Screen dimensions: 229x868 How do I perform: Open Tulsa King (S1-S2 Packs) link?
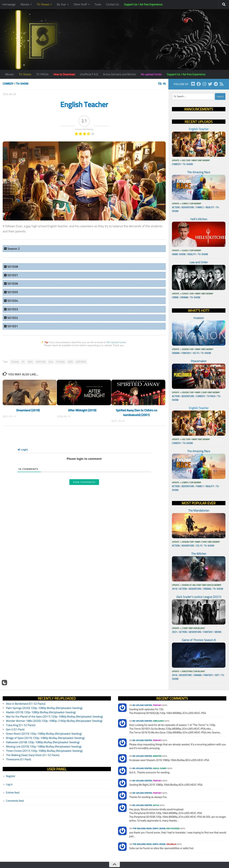[21, 725]
